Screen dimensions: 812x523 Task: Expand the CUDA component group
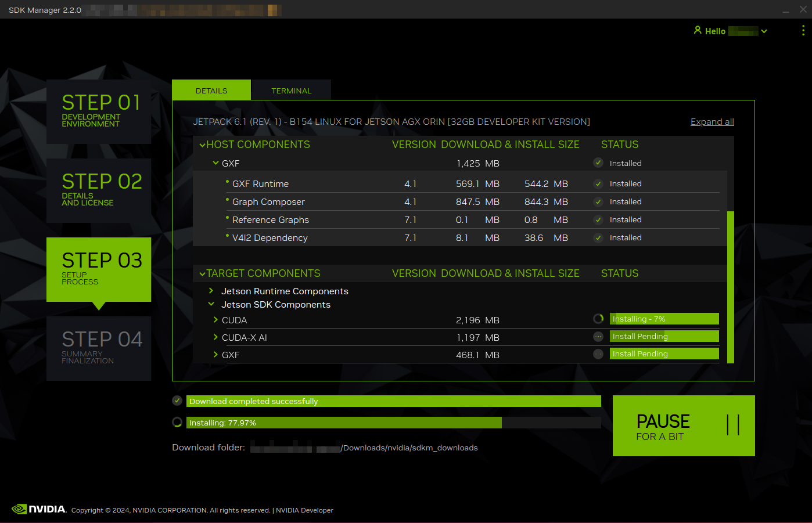point(215,320)
